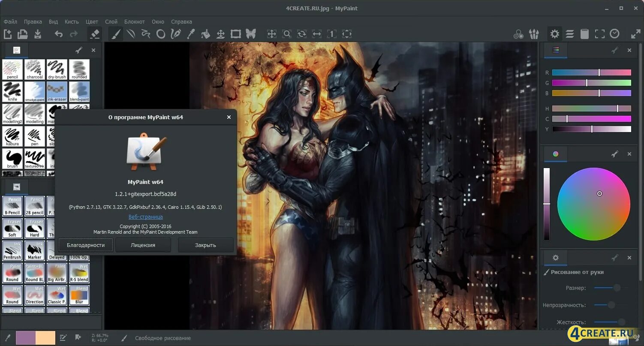Select the Connected Lines tool

tap(146, 34)
